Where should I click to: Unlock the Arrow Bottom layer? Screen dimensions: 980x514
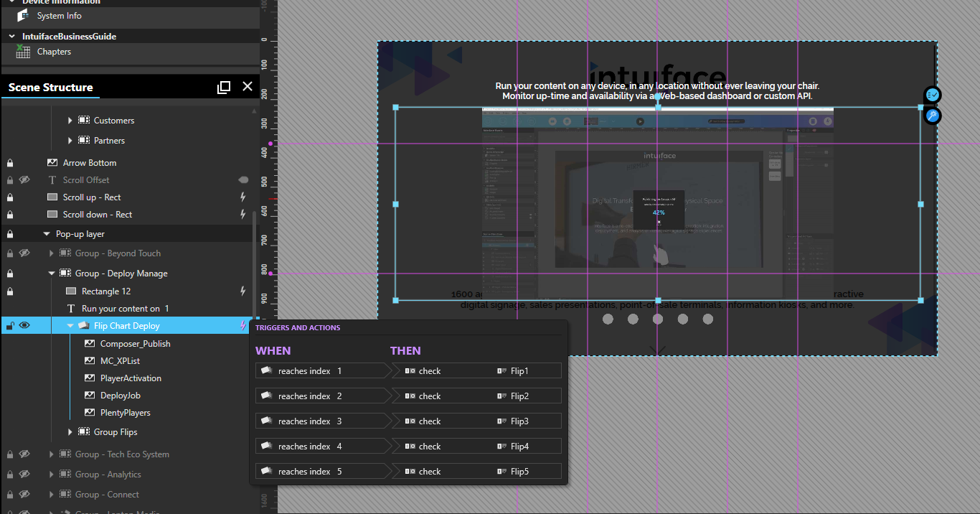click(10, 162)
